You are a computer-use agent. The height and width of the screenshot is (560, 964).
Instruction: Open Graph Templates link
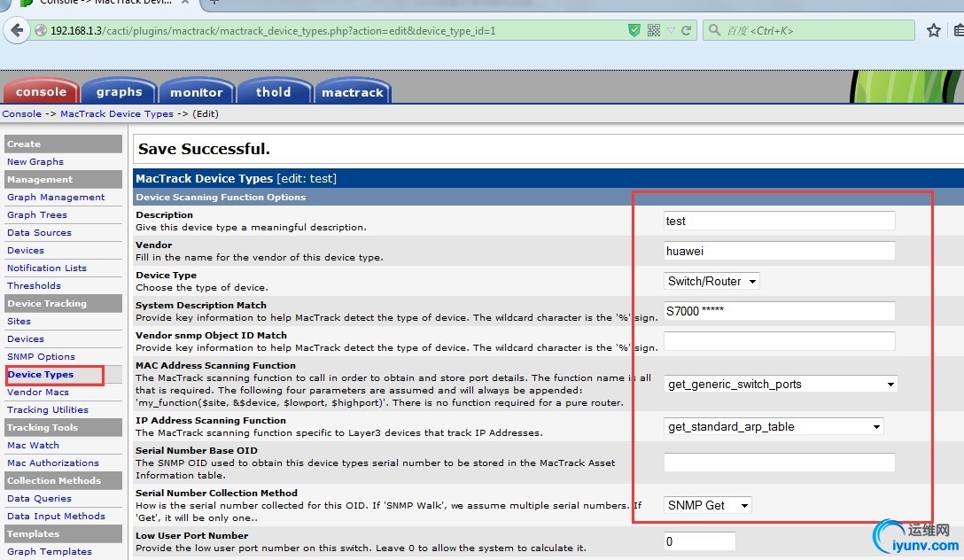pyautogui.click(x=50, y=552)
